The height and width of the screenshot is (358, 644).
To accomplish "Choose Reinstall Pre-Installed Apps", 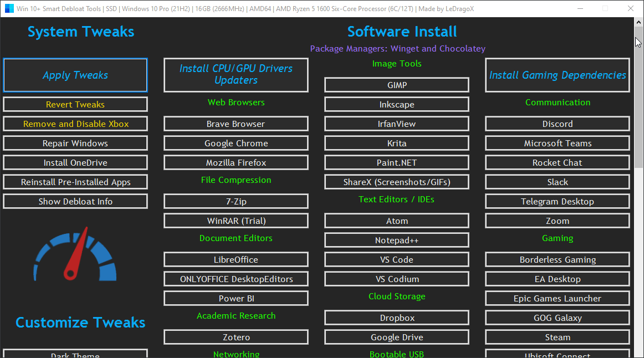I will pos(75,182).
